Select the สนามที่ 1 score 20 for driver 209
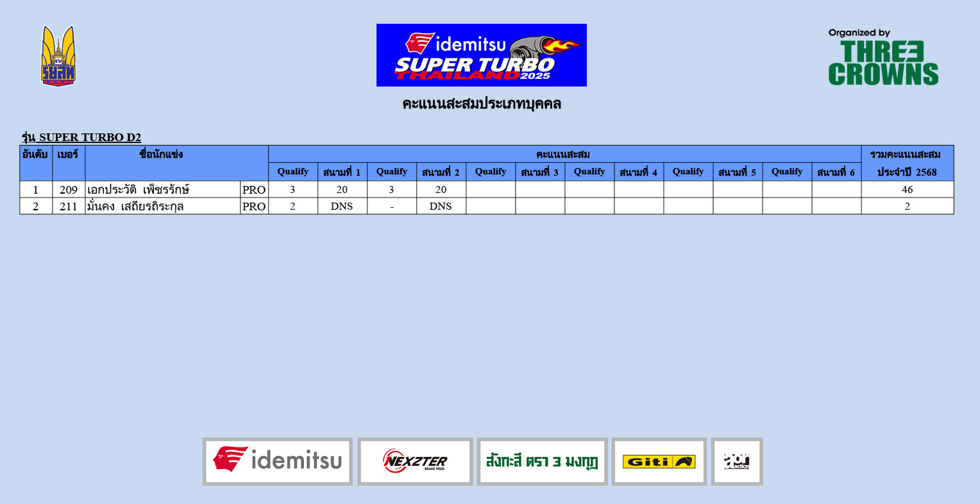Screen dimensions: 980x504 [342, 189]
